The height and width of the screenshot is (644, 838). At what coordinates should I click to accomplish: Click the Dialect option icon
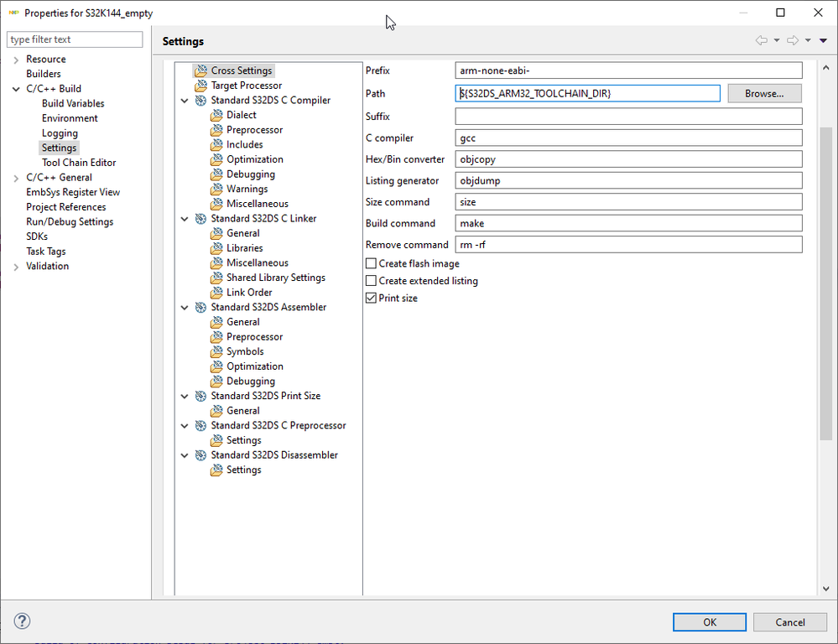[216, 115]
